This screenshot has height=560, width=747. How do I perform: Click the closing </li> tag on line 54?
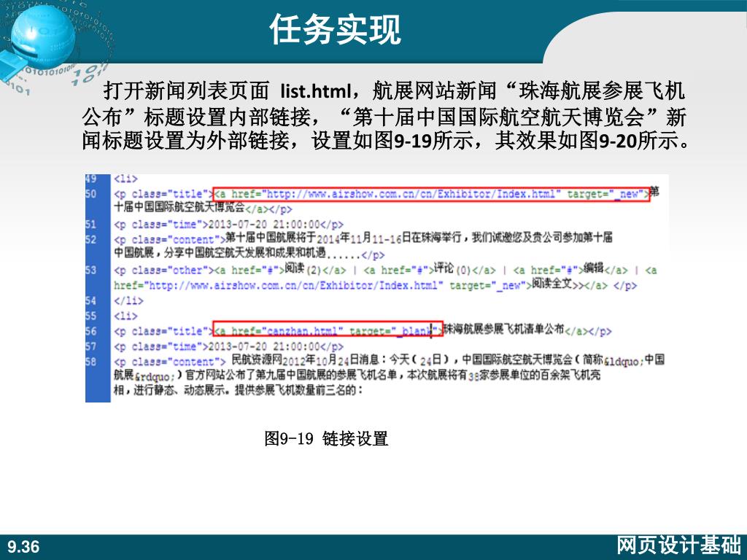tap(128, 300)
